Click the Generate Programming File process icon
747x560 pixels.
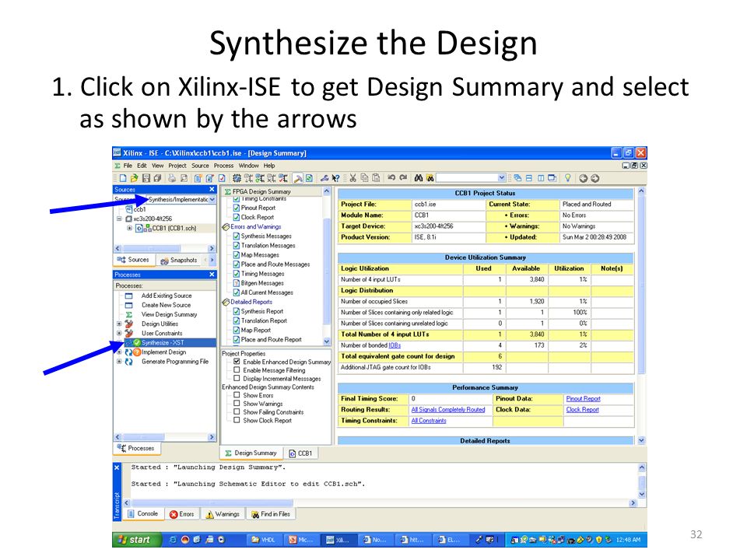(128, 362)
